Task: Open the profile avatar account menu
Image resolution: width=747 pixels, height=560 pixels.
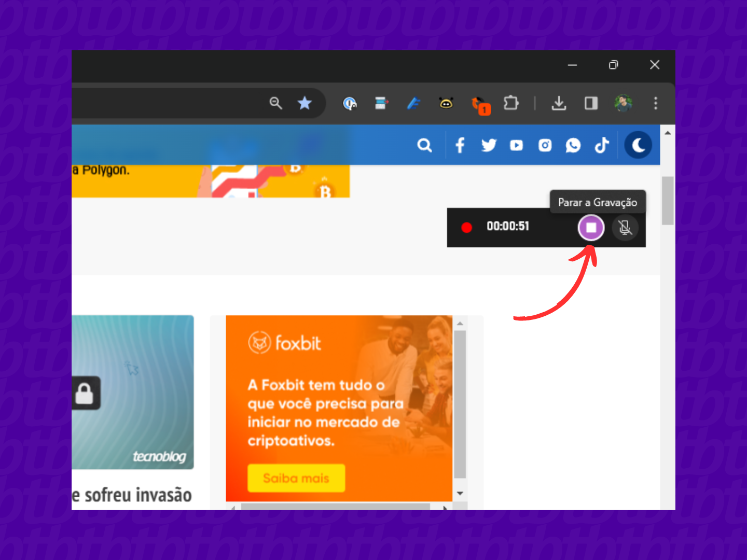Action: (623, 103)
